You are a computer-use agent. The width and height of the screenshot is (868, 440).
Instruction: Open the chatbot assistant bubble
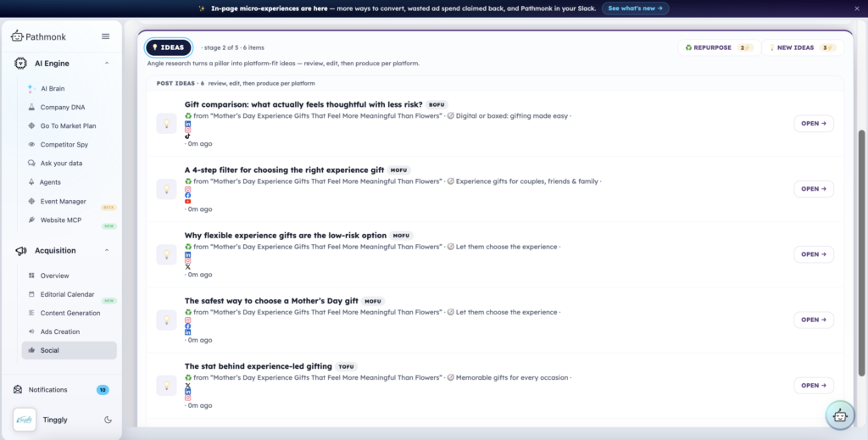(x=840, y=415)
